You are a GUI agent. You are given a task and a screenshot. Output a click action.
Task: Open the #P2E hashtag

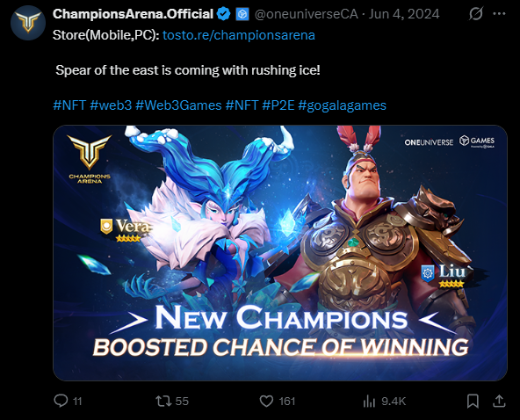278,105
